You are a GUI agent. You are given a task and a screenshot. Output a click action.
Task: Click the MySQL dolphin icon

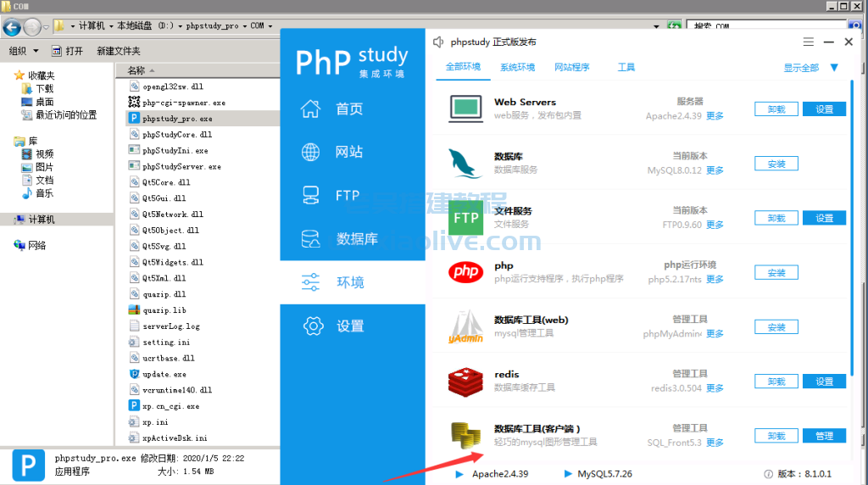(465, 164)
